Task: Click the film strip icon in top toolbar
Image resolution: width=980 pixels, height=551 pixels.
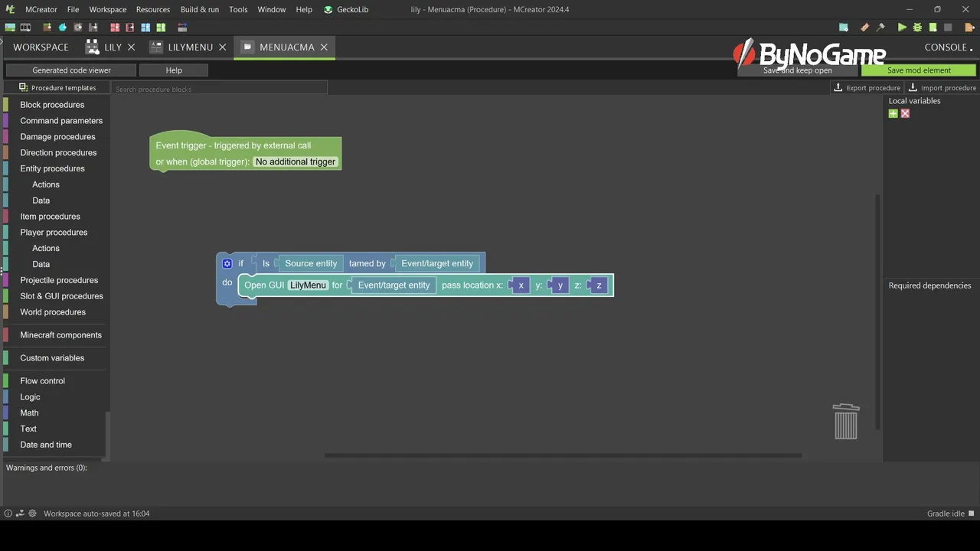Action: point(25,28)
